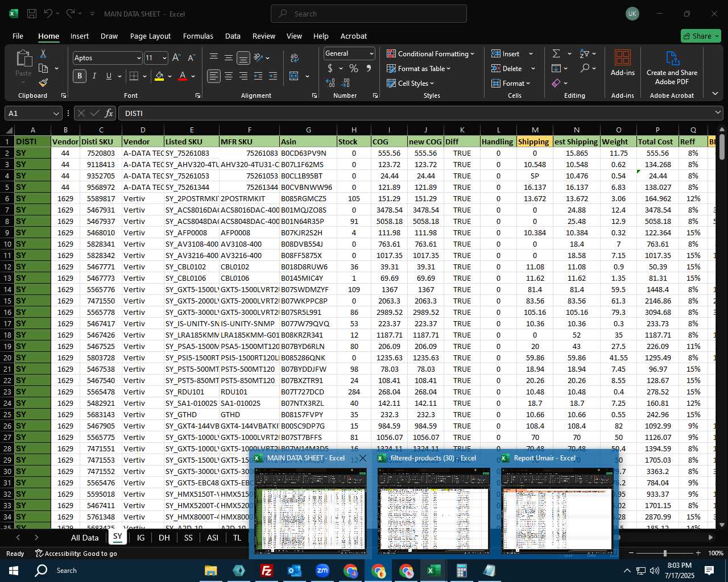Image resolution: width=728 pixels, height=582 pixels.
Task: Collapse the ribbon using chevron arrow
Action: [715, 94]
